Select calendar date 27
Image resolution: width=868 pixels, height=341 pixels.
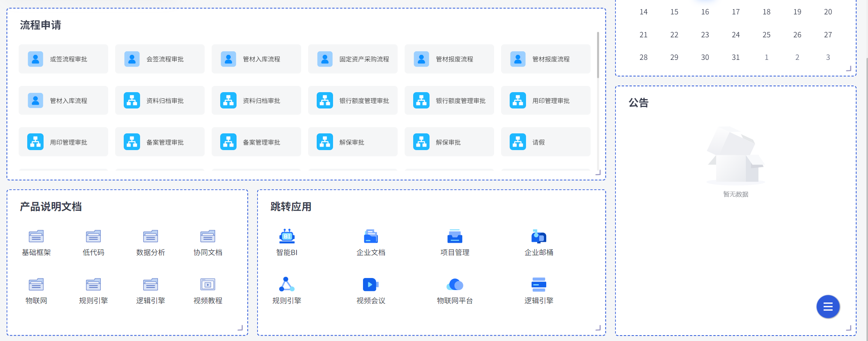(828, 35)
